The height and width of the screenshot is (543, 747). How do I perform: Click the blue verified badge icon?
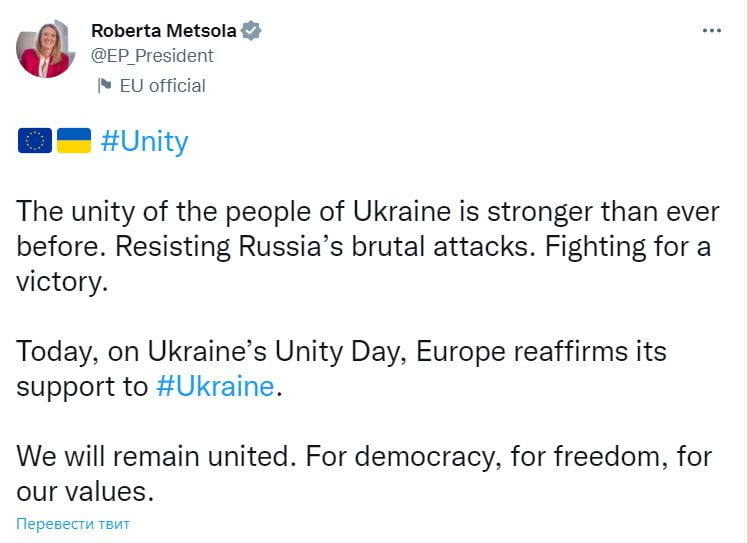(x=253, y=31)
